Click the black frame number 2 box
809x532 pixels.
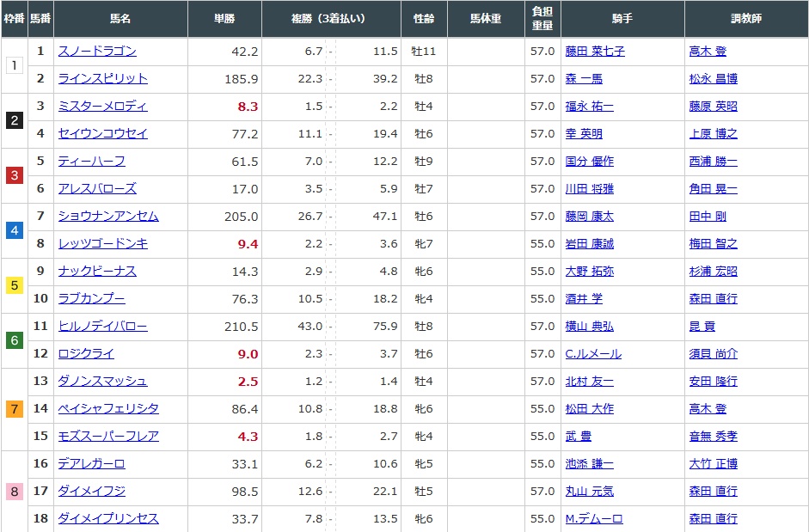coord(14,120)
